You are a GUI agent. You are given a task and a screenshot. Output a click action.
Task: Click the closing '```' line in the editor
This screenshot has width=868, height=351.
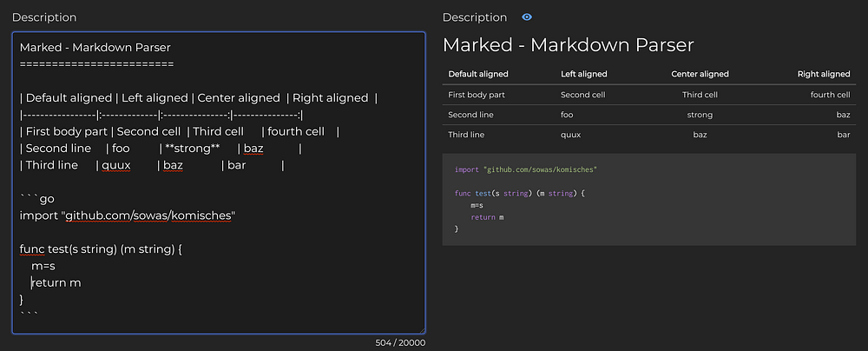click(x=29, y=315)
